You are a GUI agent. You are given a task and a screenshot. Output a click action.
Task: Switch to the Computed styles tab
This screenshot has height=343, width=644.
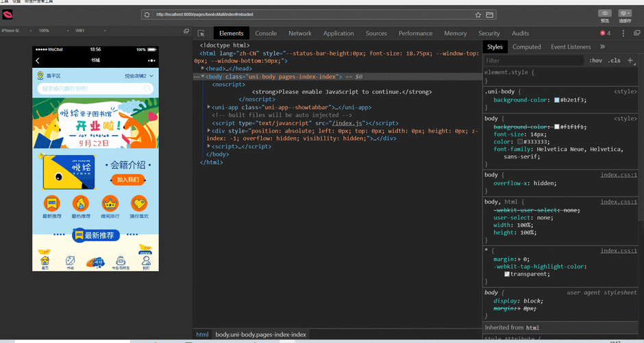coord(526,47)
